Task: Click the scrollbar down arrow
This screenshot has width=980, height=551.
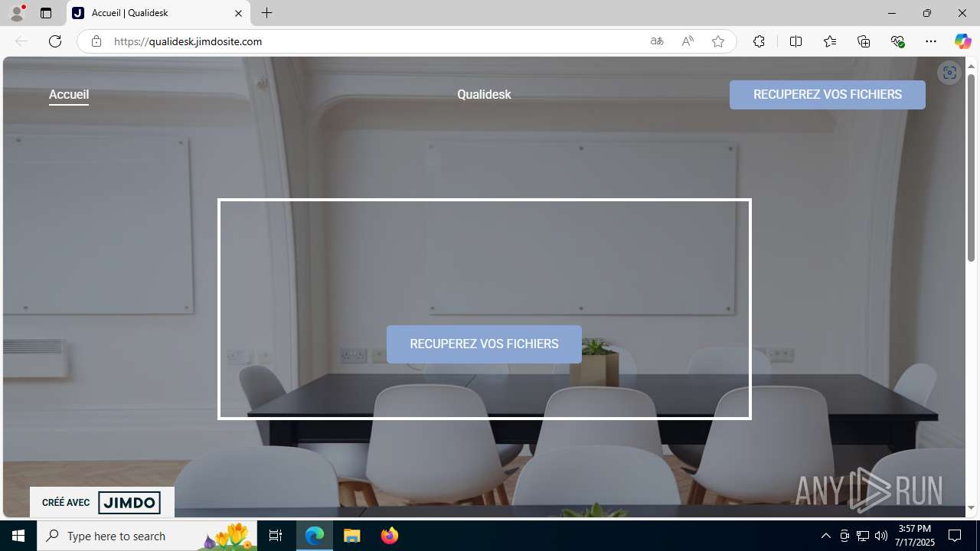Action: [971, 508]
